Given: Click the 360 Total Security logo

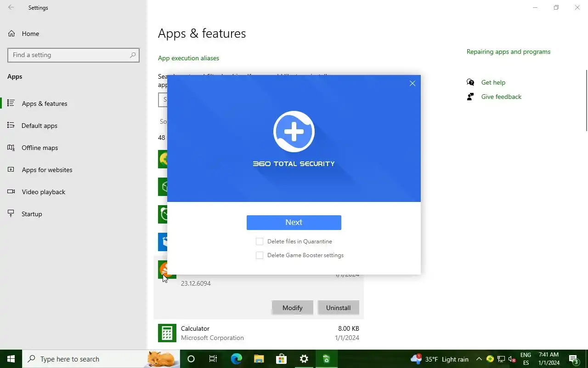Looking at the screenshot, I should tap(294, 132).
